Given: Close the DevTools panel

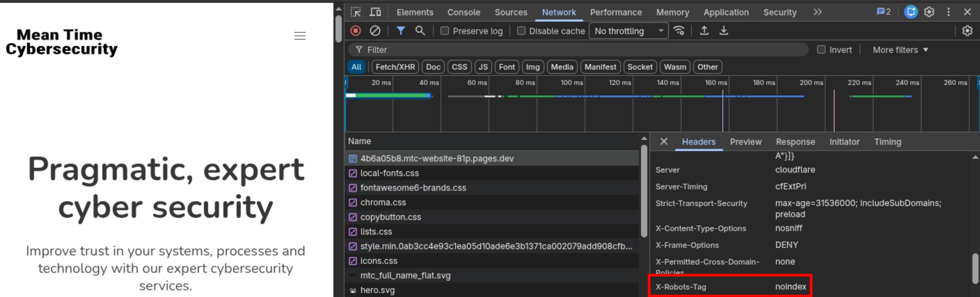Looking at the screenshot, I should (x=967, y=12).
